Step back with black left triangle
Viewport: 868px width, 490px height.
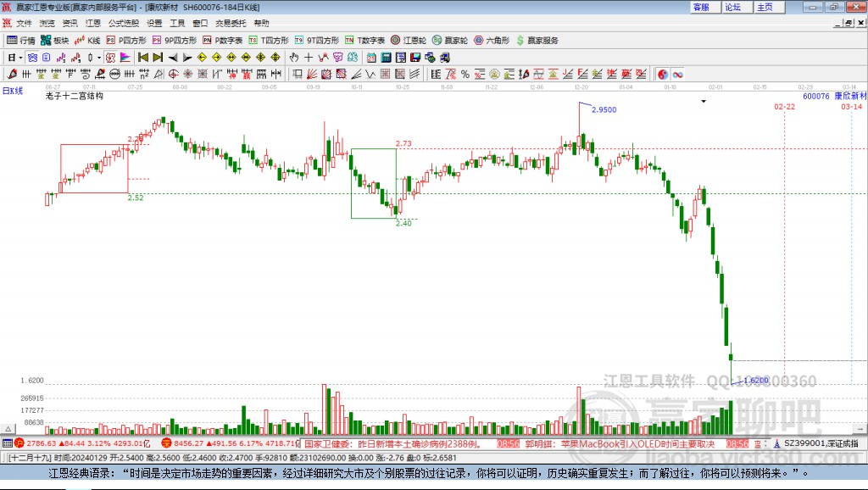(x=173, y=58)
